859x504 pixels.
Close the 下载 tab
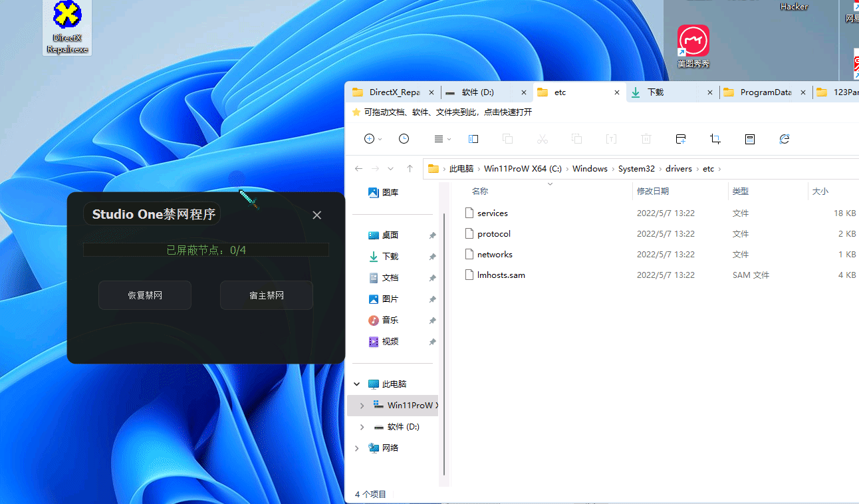[x=710, y=92]
